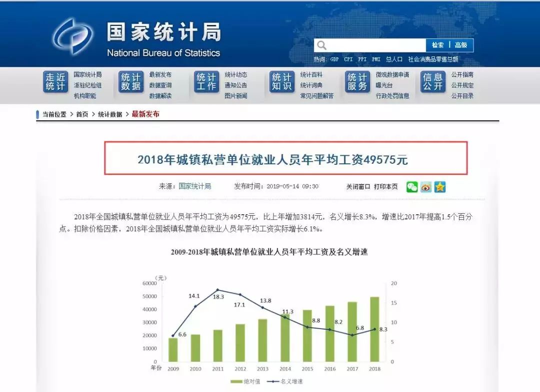The image size is (540, 392).
Task: Select hot word 总人口
Action: point(394,59)
